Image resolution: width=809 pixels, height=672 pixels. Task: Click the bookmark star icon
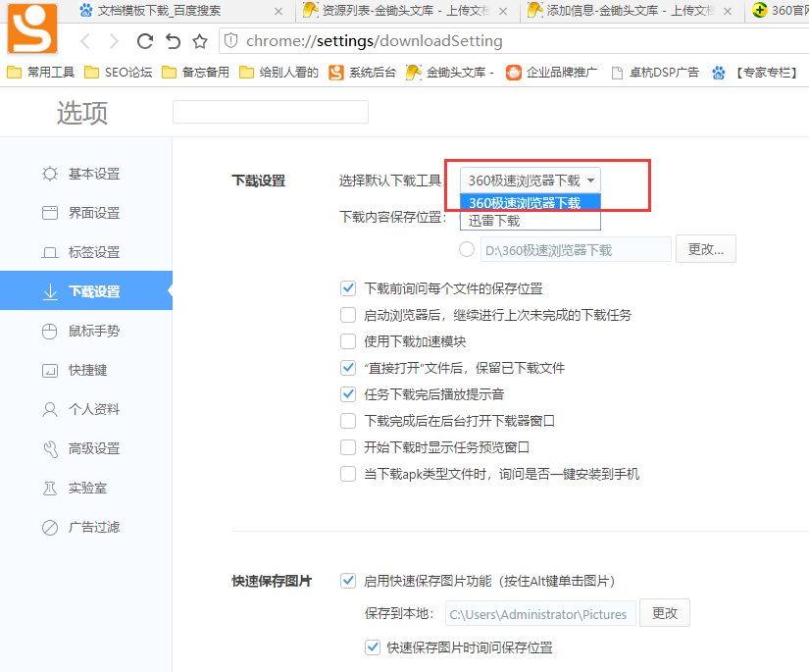coord(200,41)
